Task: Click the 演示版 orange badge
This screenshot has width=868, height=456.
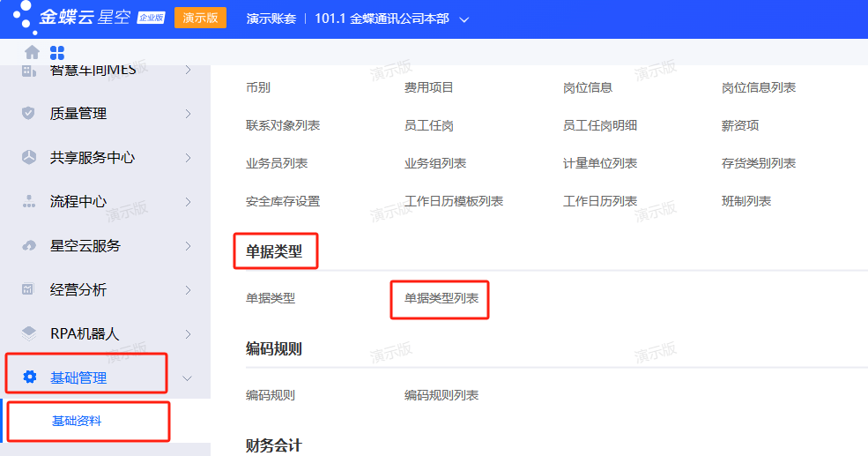Action: coord(200,18)
